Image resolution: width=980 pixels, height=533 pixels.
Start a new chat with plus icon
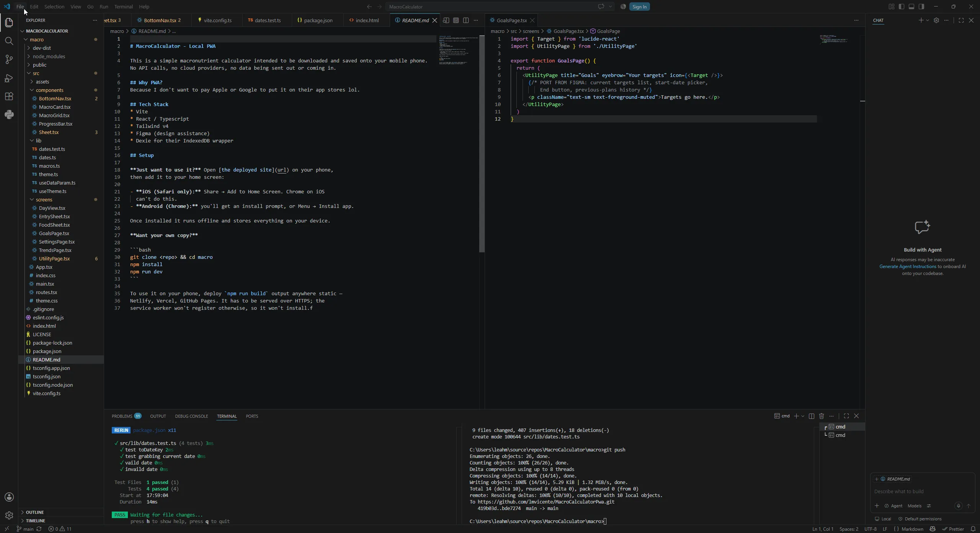click(921, 20)
